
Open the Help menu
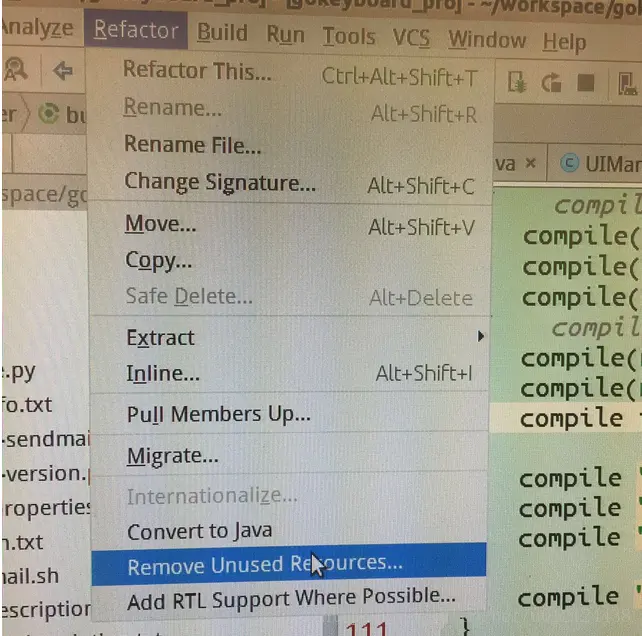click(564, 42)
